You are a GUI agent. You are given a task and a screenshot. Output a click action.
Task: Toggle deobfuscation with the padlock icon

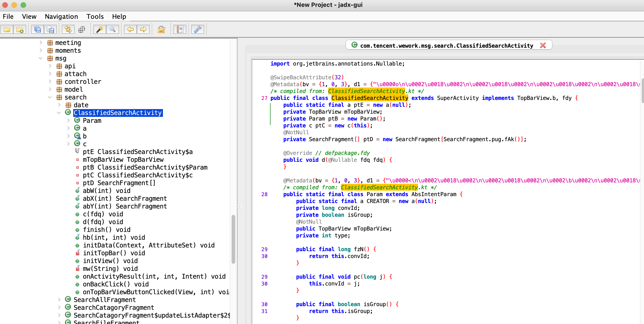pyautogui.click(x=162, y=30)
